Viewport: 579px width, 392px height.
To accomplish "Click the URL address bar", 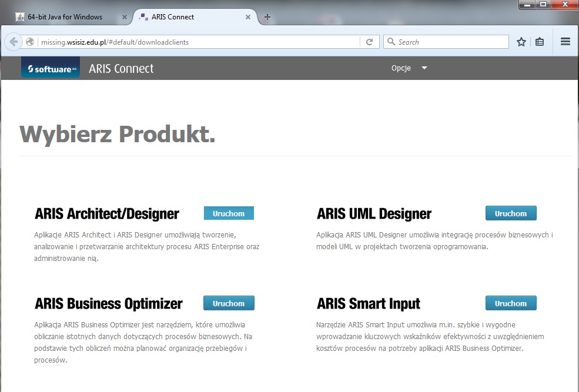I will coord(199,42).
